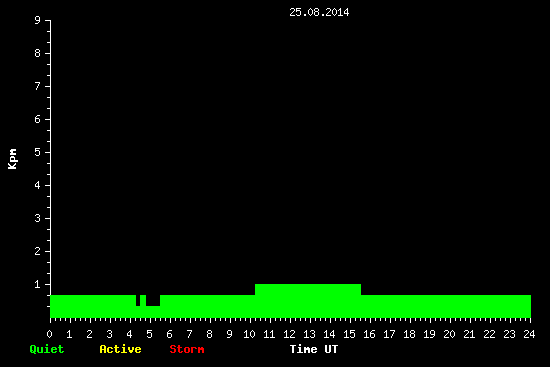Click the dark notch in bar near hour 5
This screenshot has width=550, height=367.
click(x=153, y=300)
